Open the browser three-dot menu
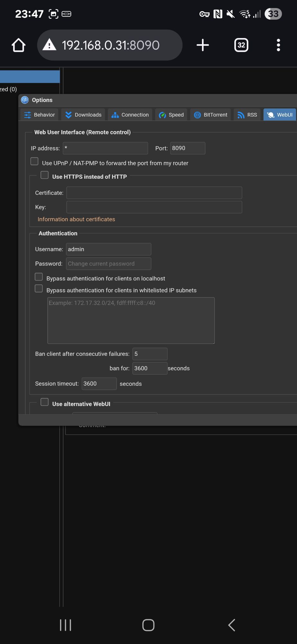297x644 pixels. pos(278,45)
